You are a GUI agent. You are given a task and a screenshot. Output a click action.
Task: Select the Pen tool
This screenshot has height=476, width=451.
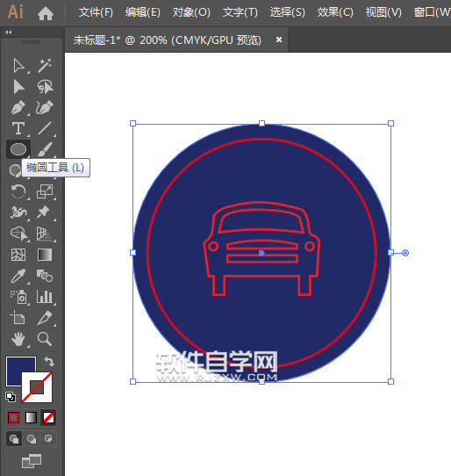pyautogui.click(x=18, y=107)
